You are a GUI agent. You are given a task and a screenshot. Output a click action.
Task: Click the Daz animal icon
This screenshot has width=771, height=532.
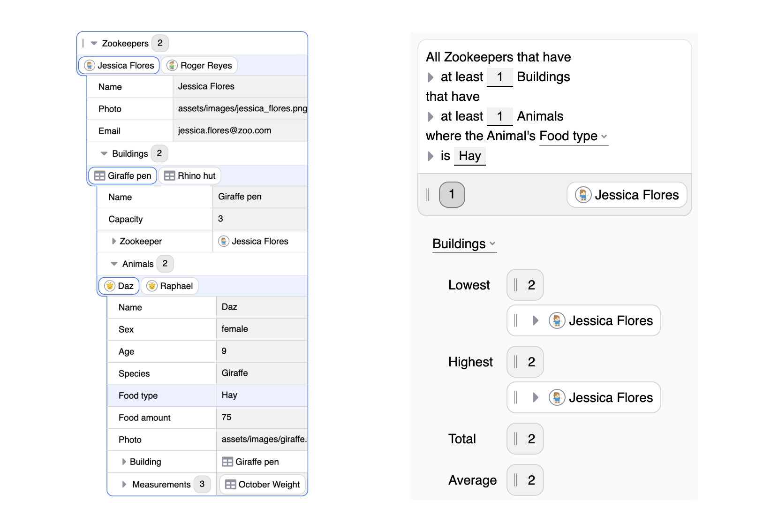click(110, 286)
